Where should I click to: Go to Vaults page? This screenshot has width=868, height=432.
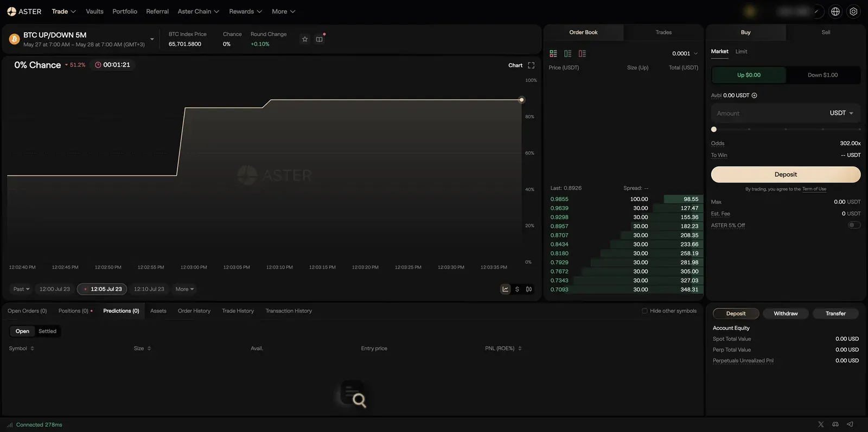click(94, 11)
